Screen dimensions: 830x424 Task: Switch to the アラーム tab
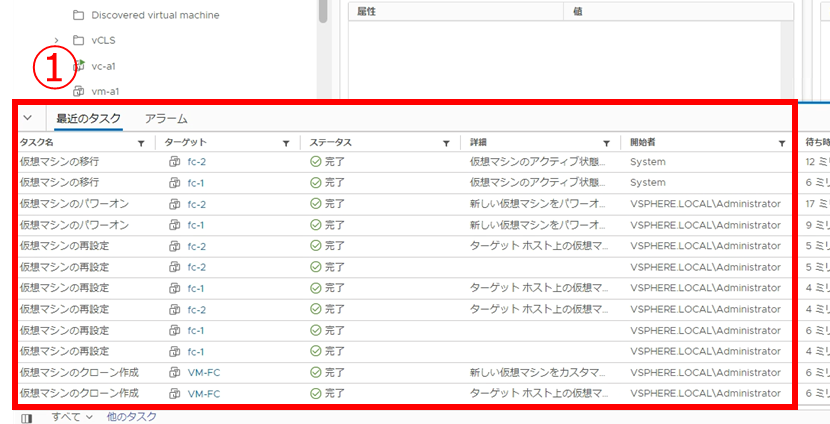[166, 119]
